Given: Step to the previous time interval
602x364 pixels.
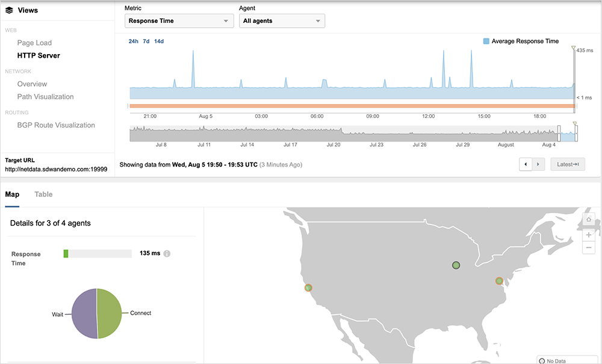Looking at the screenshot, I should point(526,164).
